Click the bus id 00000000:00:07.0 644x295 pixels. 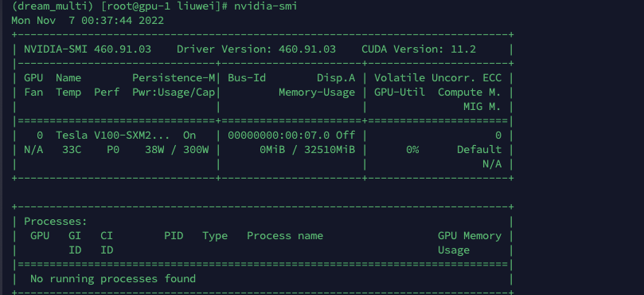(279, 136)
